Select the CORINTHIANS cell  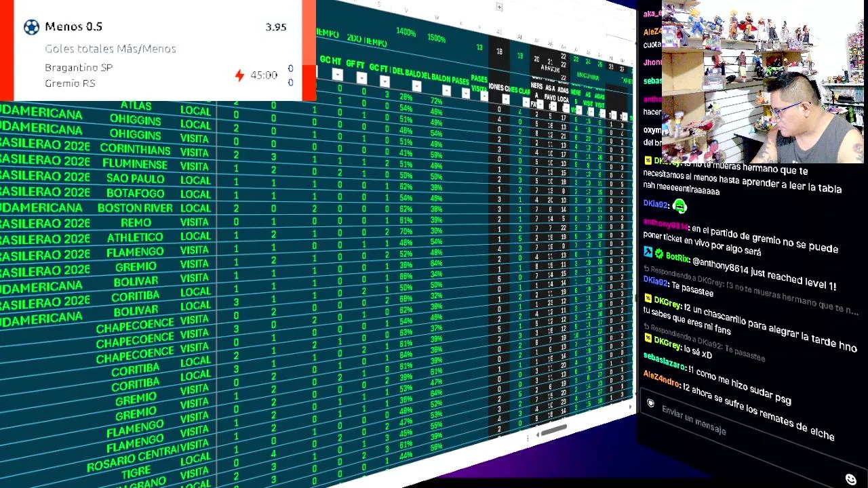point(135,148)
